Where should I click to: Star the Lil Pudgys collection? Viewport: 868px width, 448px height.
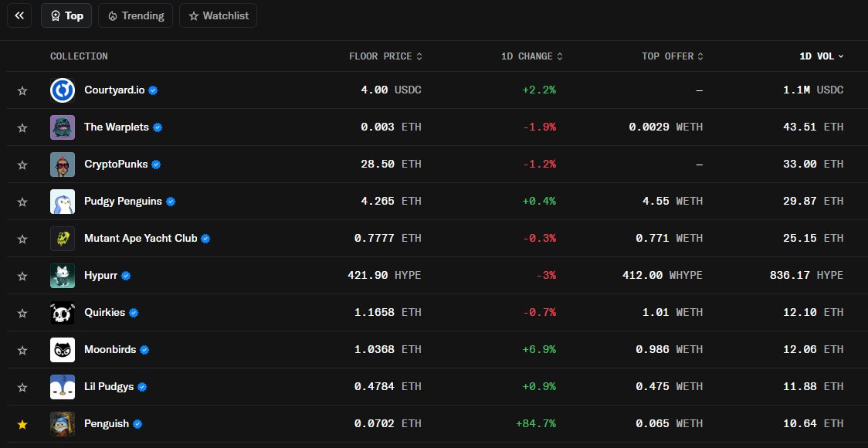pyautogui.click(x=22, y=387)
